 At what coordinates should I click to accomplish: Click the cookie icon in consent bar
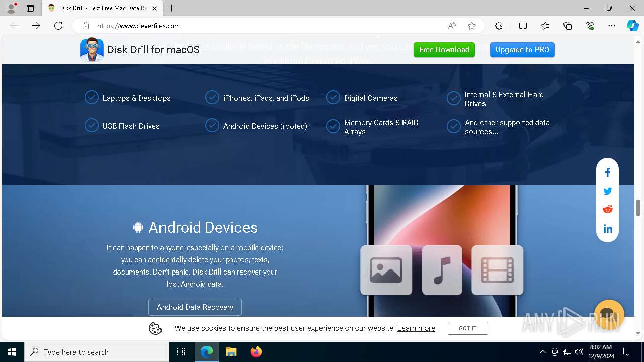155,328
